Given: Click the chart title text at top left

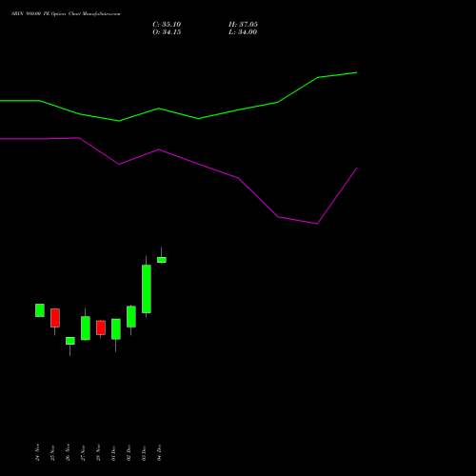Looking at the screenshot, I should (x=66, y=14).
